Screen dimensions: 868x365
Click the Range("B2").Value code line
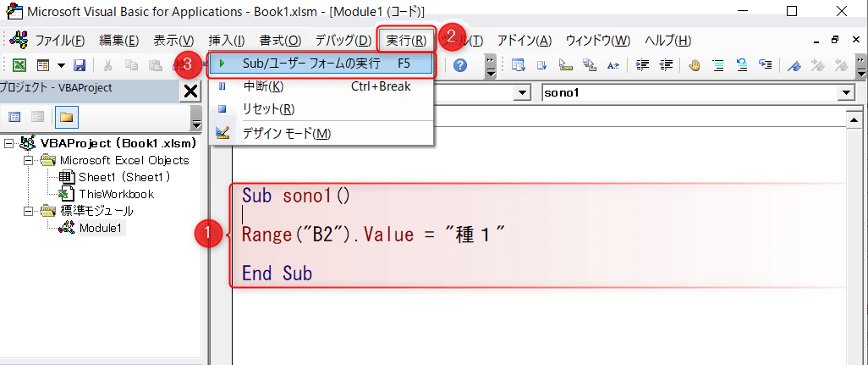(374, 235)
